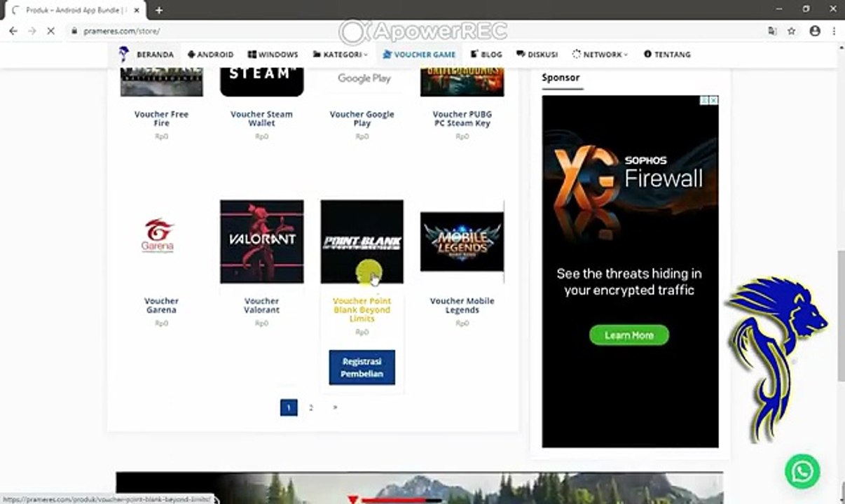Open the DISKUSI menu item
This screenshot has width=845, height=504.
click(x=537, y=54)
